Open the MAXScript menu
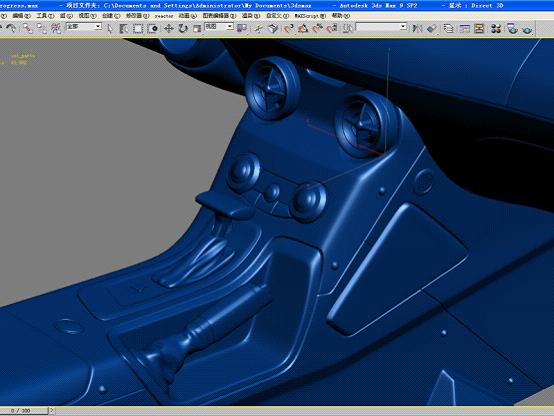Viewport: 554px width, 416px height. click(310, 16)
